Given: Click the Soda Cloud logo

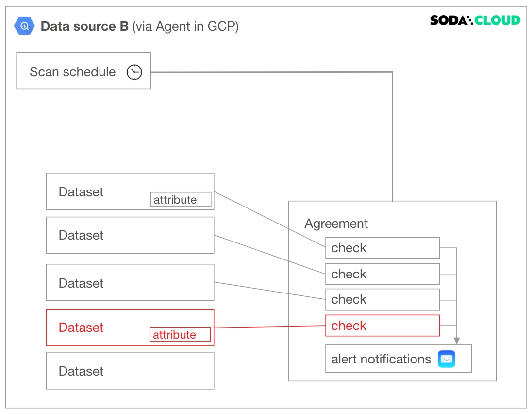Looking at the screenshot, I should (475, 20).
